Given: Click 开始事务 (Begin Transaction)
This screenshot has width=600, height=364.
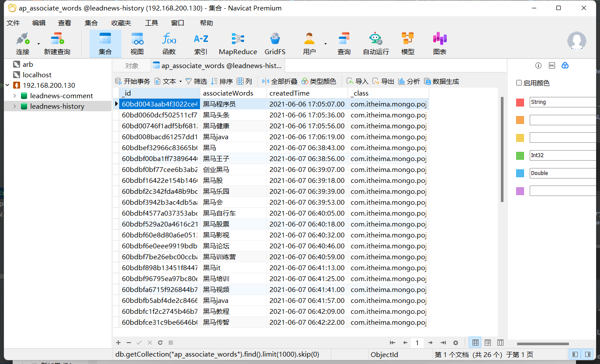Looking at the screenshot, I should click(133, 81).
